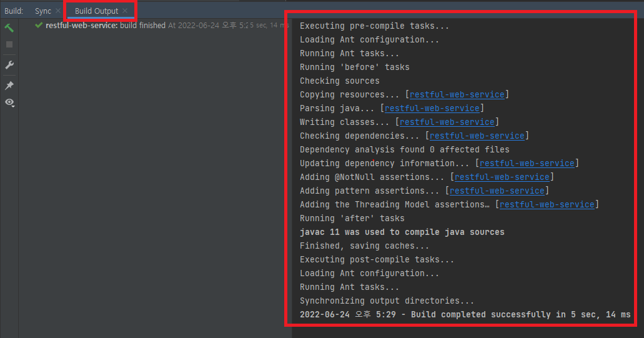
Task: Switch to the Sync tab
Action: pyautogui.click(x=42, y=11)
